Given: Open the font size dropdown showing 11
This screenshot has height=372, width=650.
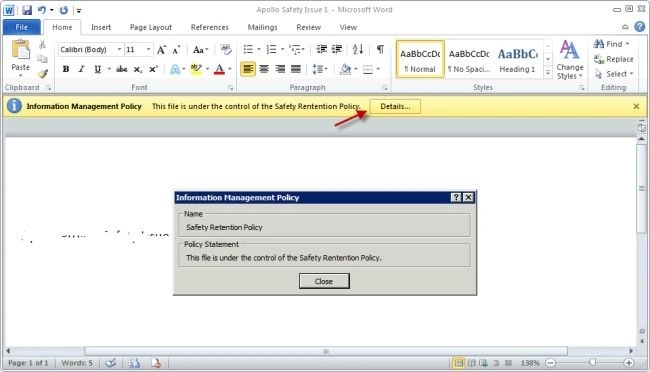Looking at the screenshot, I should (148, 49).
